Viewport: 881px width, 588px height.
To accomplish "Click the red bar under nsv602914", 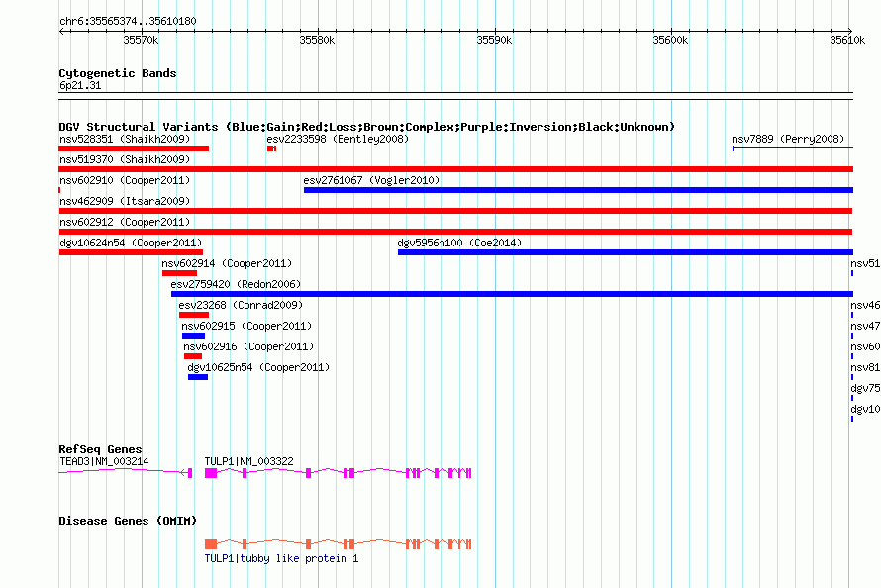I will click(180, 273).
